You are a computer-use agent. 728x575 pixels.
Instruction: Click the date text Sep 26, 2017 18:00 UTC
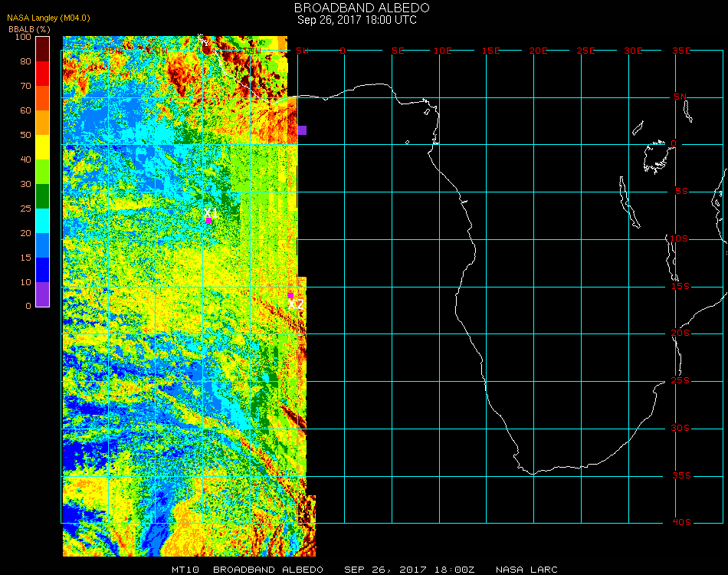[x=357, y=20]
